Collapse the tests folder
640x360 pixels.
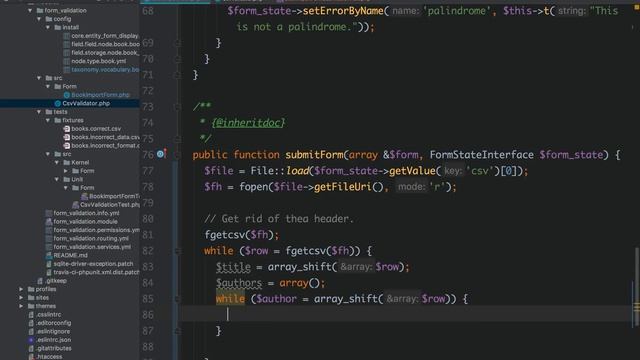coord(39,112)
